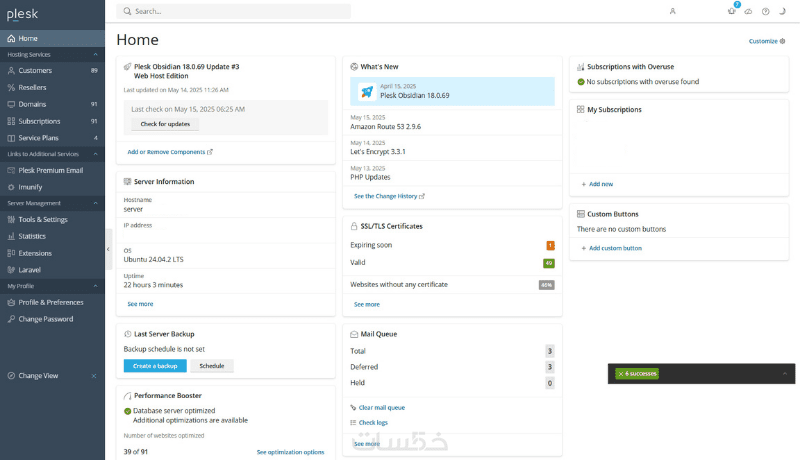Click the plesk logo

click(x=22, y=14)
